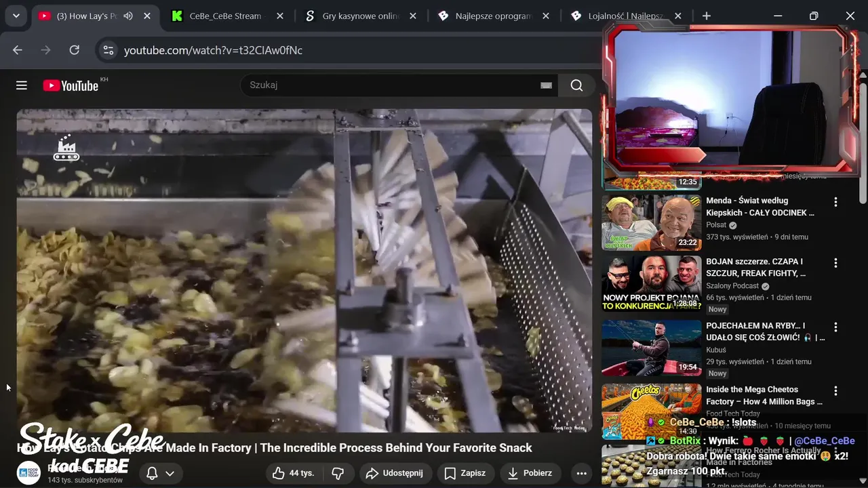Go forward in browser history

(x=46, y=50)
